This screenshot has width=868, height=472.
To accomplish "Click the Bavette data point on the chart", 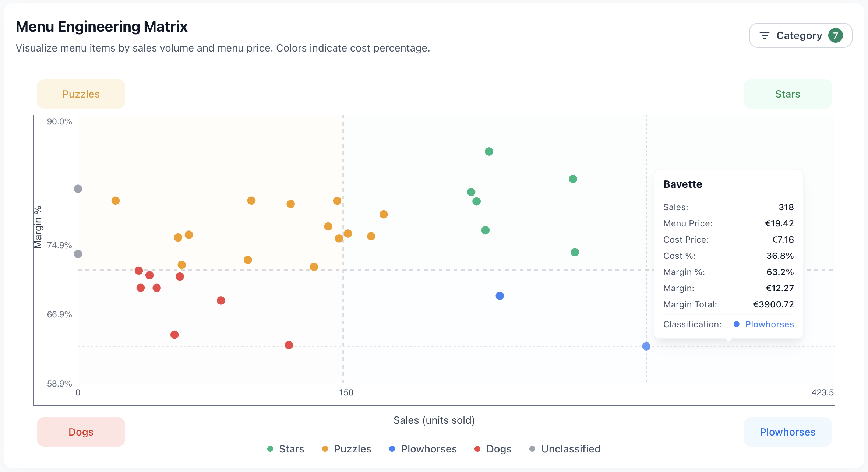I will 646,346.
